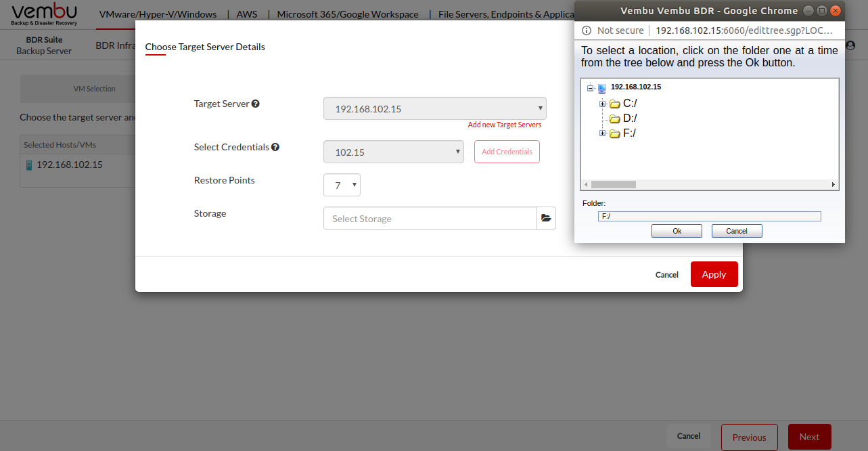Click the Vembu logo

45,14
